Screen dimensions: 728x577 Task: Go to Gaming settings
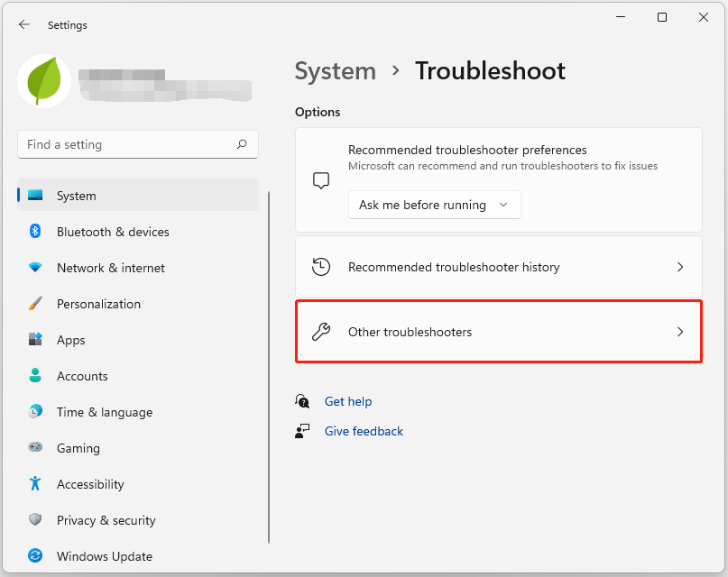138,447
